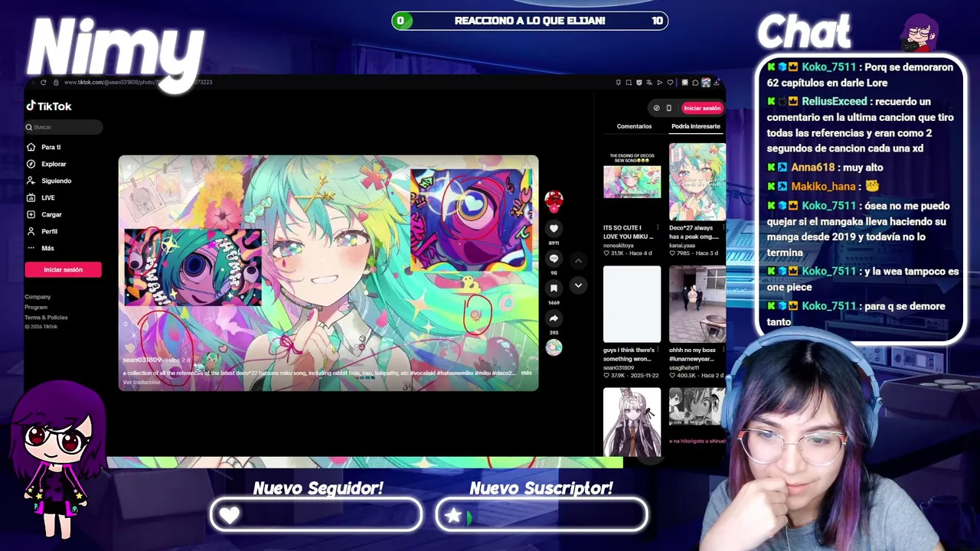The height and width of the screenshot is (551, 980).
Task: Click Koko_7511's chat message about Lore
Action: pos(861,75)
